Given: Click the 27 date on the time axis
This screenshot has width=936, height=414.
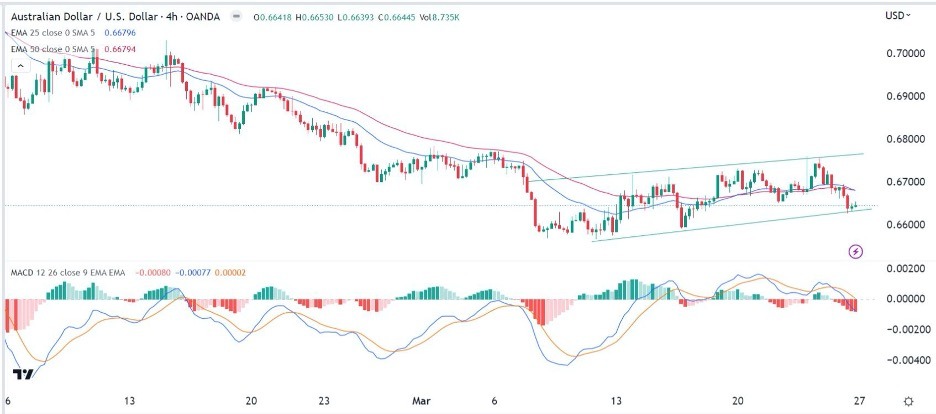Looking at the screenshot, I should tap(861, 401).
